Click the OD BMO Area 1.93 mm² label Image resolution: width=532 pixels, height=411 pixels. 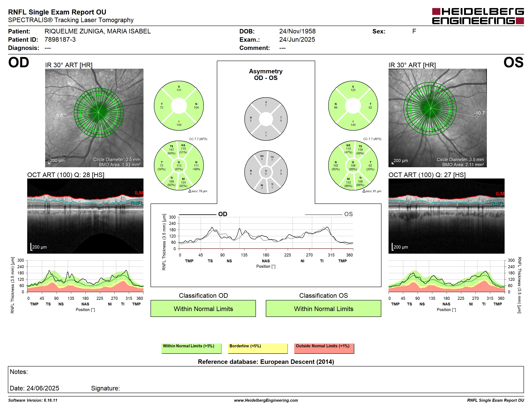(x=120, y=165)
